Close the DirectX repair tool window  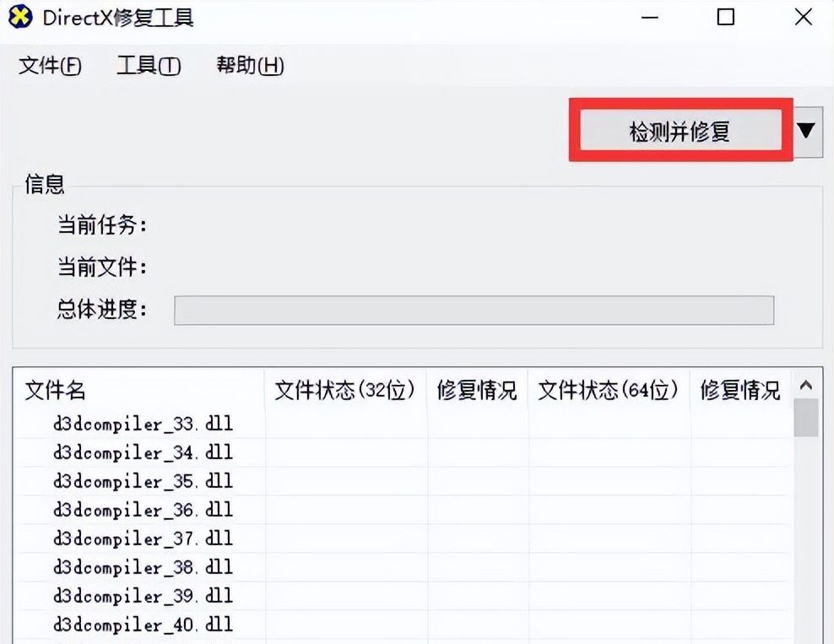click(x=803, y=18)
